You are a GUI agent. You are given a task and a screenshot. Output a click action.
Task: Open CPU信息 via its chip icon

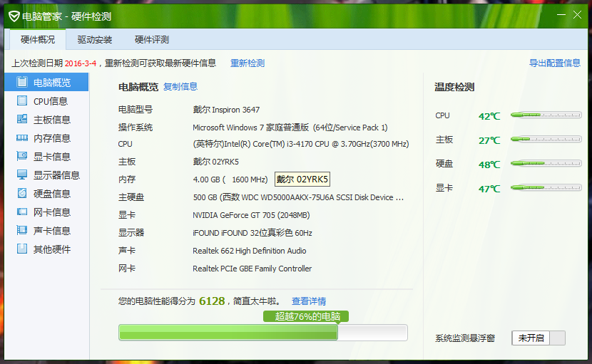22,101
